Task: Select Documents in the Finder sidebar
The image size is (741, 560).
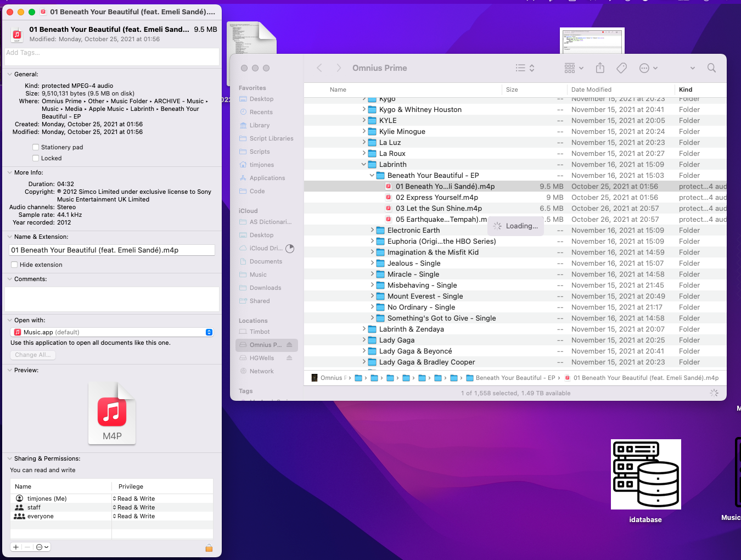Action: click(x=266, y=261)
